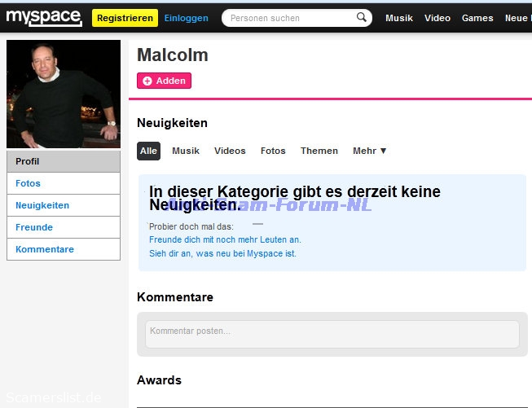Open Games in the top navigation
The height and width of the screenshot is (408, 532).
pyautogui.click(x=477, y=18)
